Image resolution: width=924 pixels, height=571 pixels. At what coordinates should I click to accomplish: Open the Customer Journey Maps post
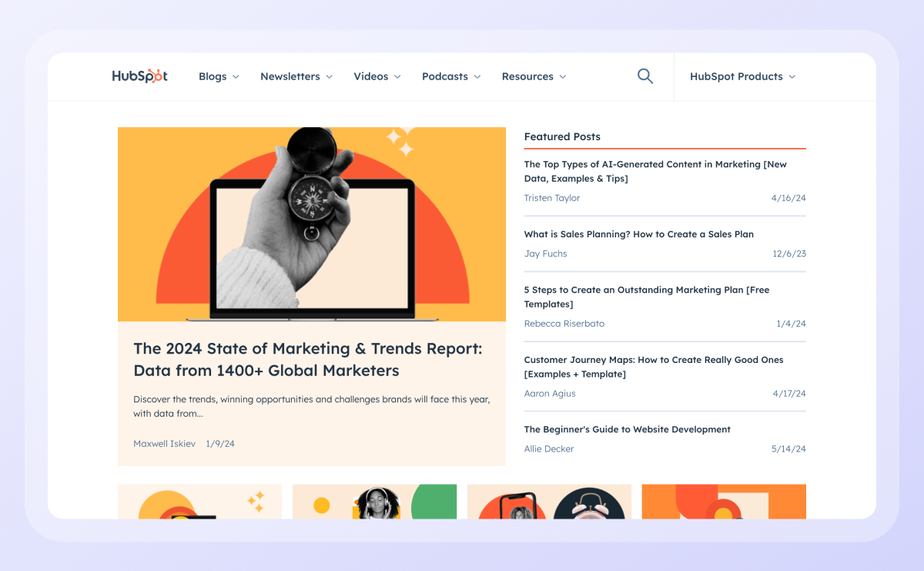[x=654, y=367]
